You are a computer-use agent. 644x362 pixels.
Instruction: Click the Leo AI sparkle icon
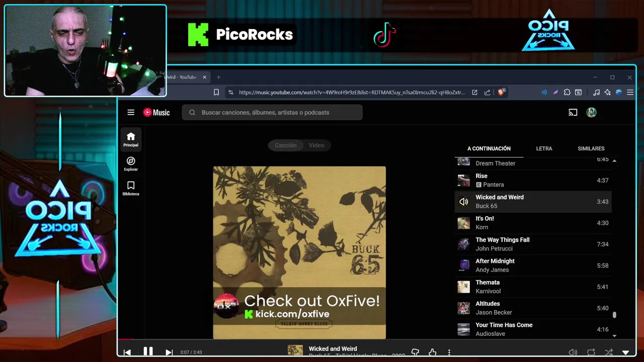[608, 93]
